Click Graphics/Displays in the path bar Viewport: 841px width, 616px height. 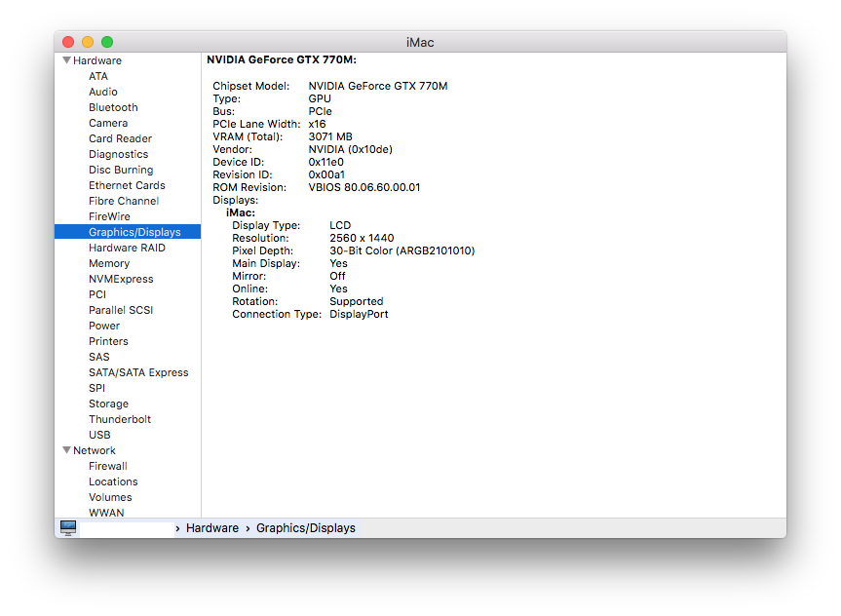[306, 528]
